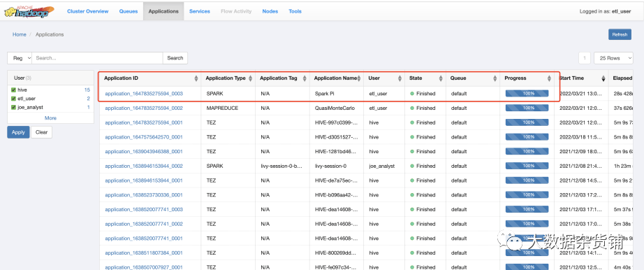
Task: Open application_1647835275594_0001 link
Action: pos(144,122)
